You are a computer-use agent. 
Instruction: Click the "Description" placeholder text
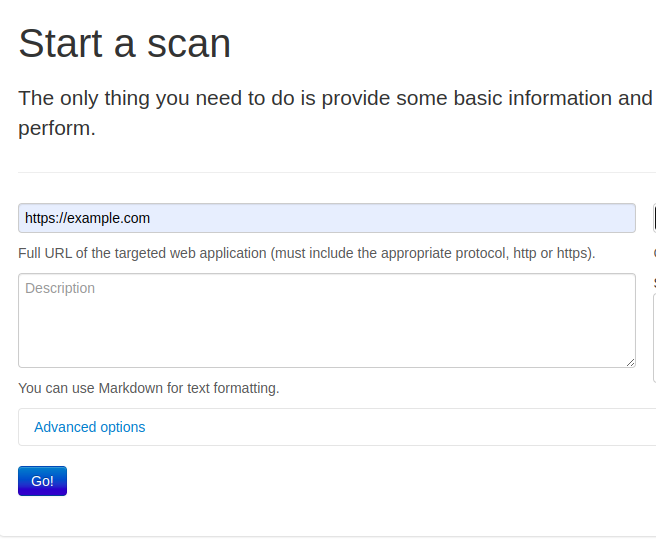coord(60,289)
